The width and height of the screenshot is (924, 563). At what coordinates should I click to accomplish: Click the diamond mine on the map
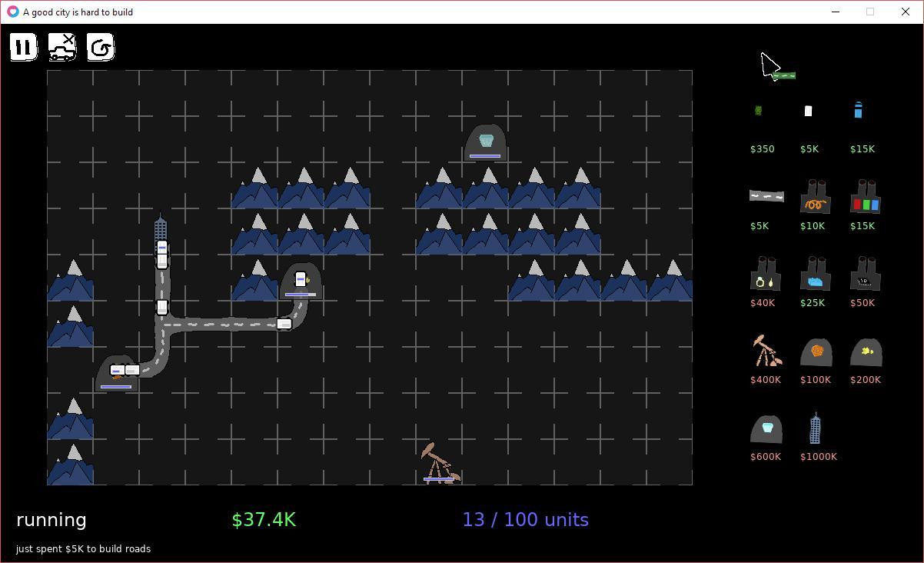pyautogui.click(x=485, y=142)
